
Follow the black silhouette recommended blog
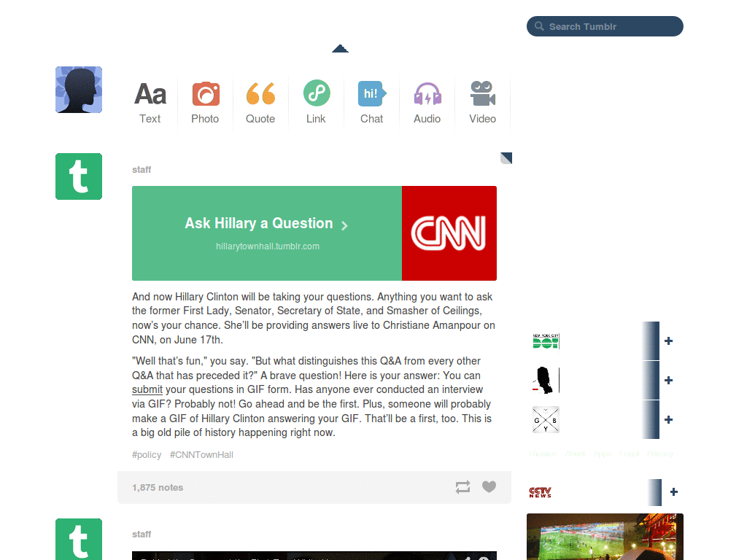pyautogui.click(x=668, y=380)
